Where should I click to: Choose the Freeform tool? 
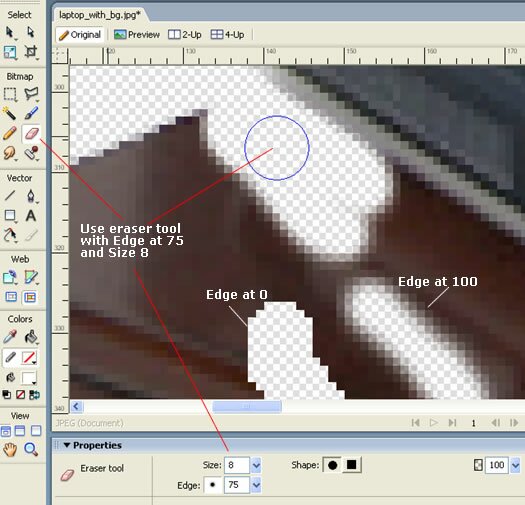coord(10,235)
